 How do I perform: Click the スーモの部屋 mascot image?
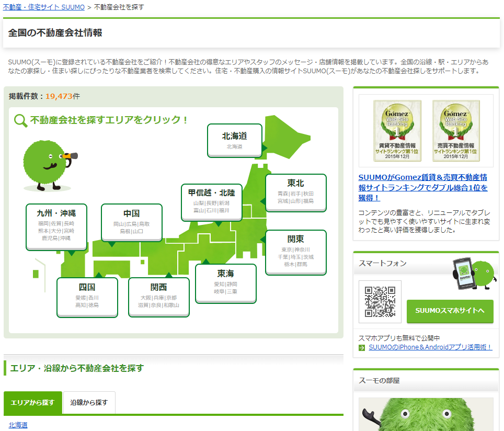(426, 414)
